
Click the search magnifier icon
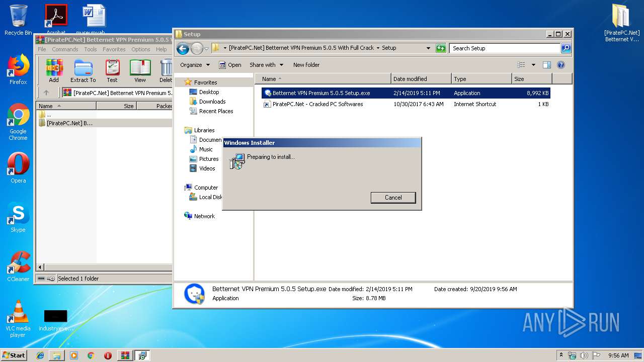(x=566, y=48)
